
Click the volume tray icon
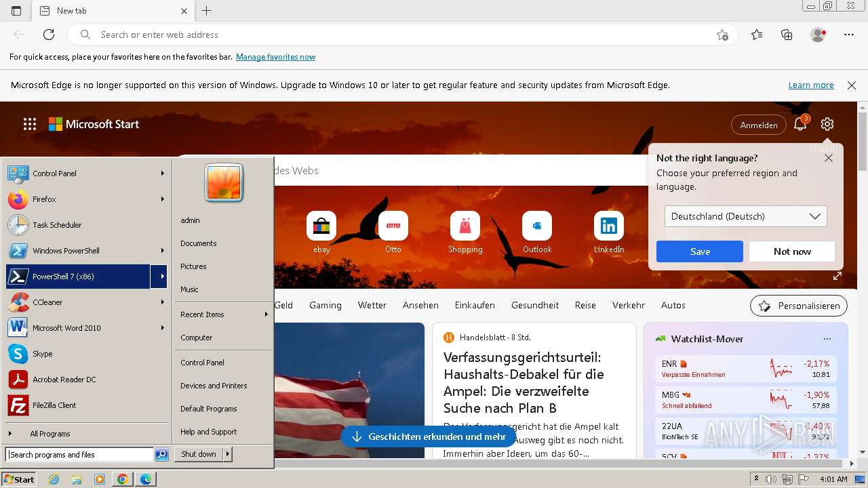point(771,479)
